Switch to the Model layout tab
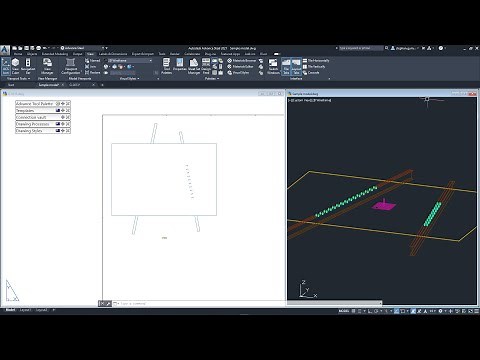Image resolution: width=480 pixels, height=360 pixels. tap(10, 310)
